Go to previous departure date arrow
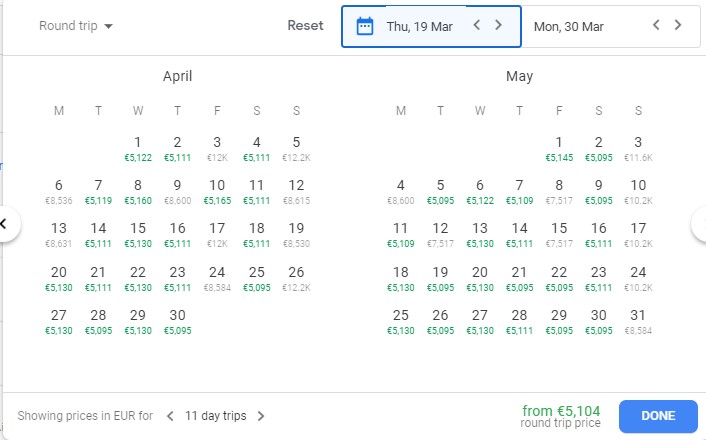The image size is (706, 440). 478,25
